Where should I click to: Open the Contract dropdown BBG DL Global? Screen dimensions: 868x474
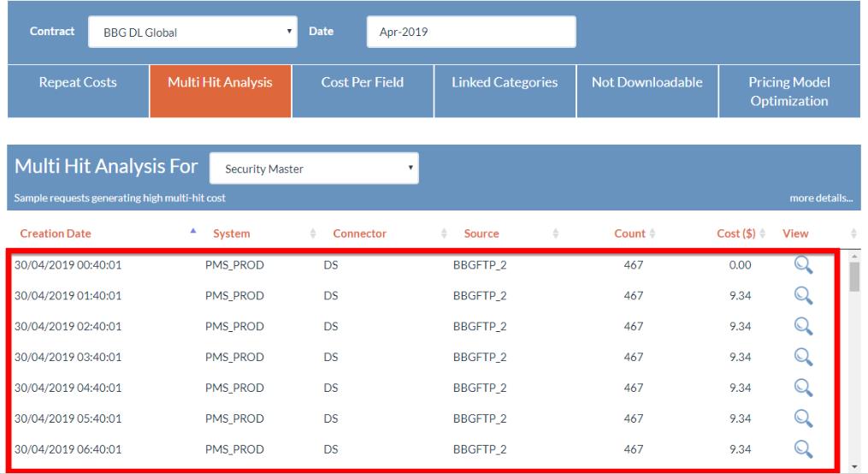click(192, 33)
